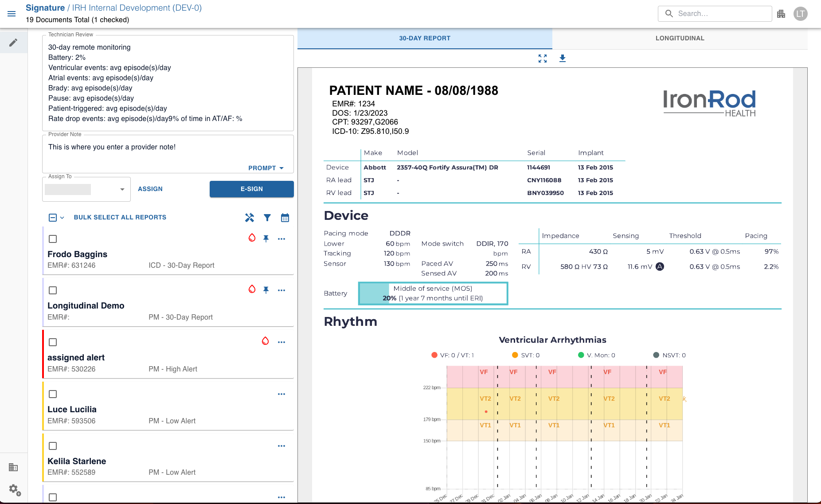Click BULK SELECT ALL REPORTS
Image resolution: width=821 pixels, height=504 pixels.
click(x=120, y=217)
